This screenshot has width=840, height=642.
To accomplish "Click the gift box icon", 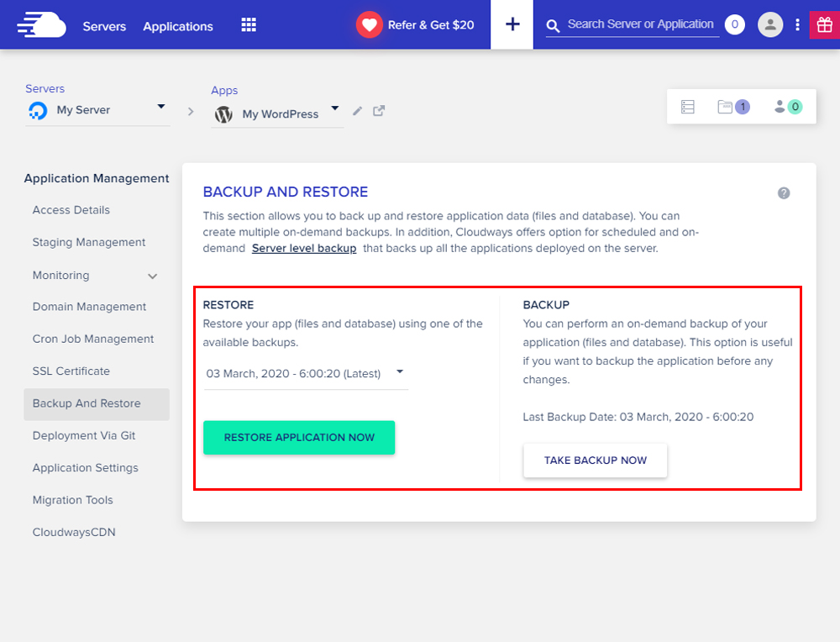I will [825, 24].
